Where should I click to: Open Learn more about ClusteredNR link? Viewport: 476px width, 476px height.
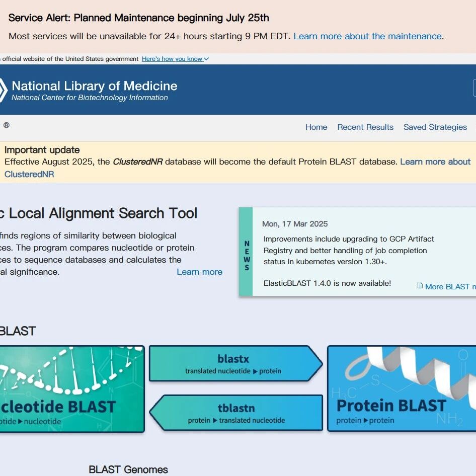point(435,162)
